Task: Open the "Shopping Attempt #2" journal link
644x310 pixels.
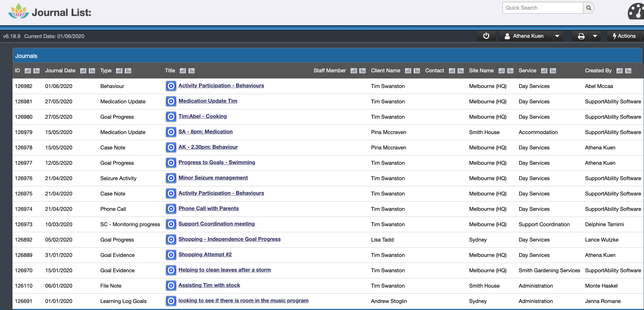Action: click(205, 254)
